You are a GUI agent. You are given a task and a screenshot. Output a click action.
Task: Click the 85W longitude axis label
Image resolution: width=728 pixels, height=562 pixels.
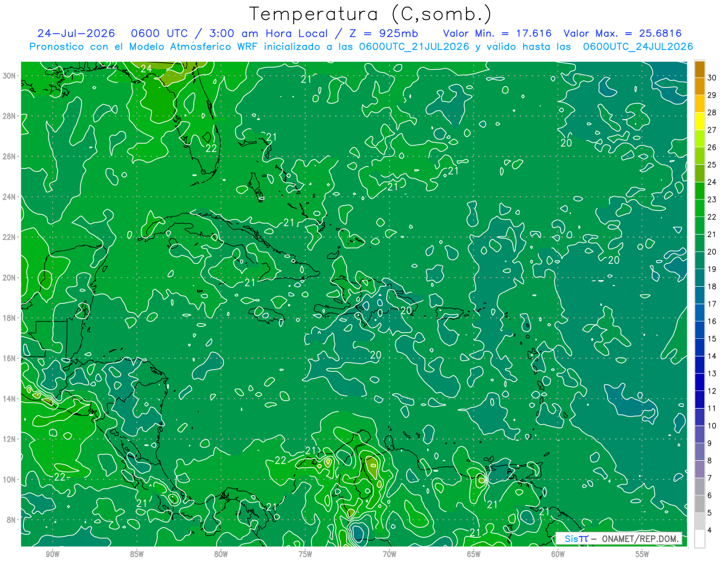[x=136, y=554]
